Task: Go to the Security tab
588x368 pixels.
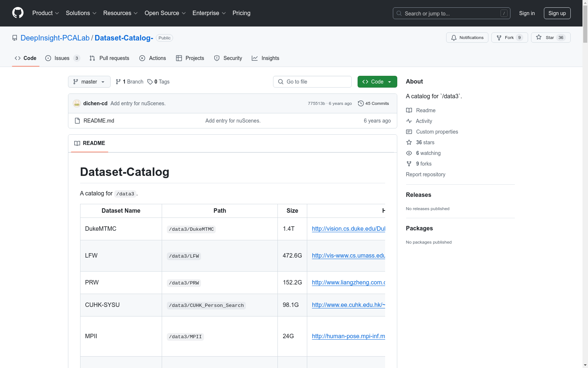Action: coord(228,58)
